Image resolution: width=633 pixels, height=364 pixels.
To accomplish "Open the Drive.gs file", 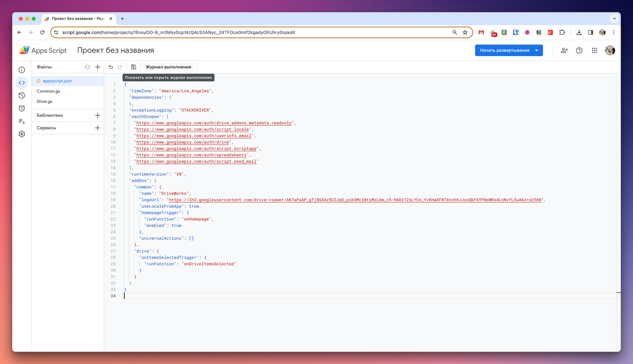I will tap(45, 102).
